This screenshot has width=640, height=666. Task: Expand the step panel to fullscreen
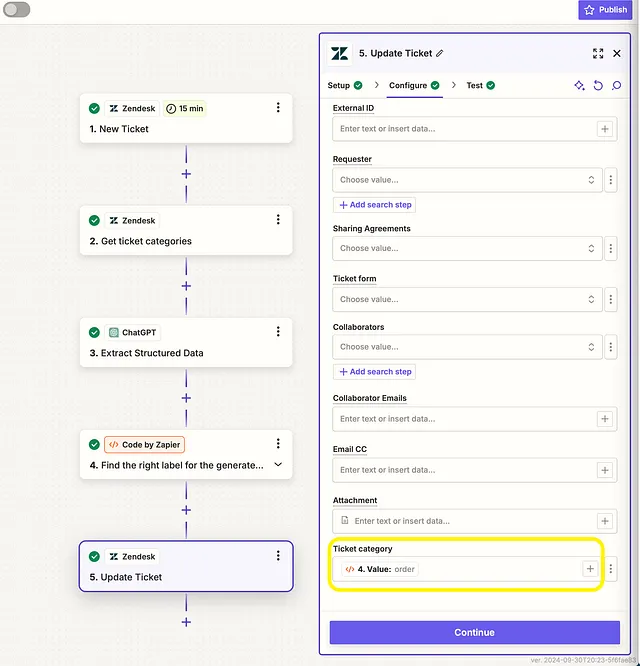(x=598, y=53)
